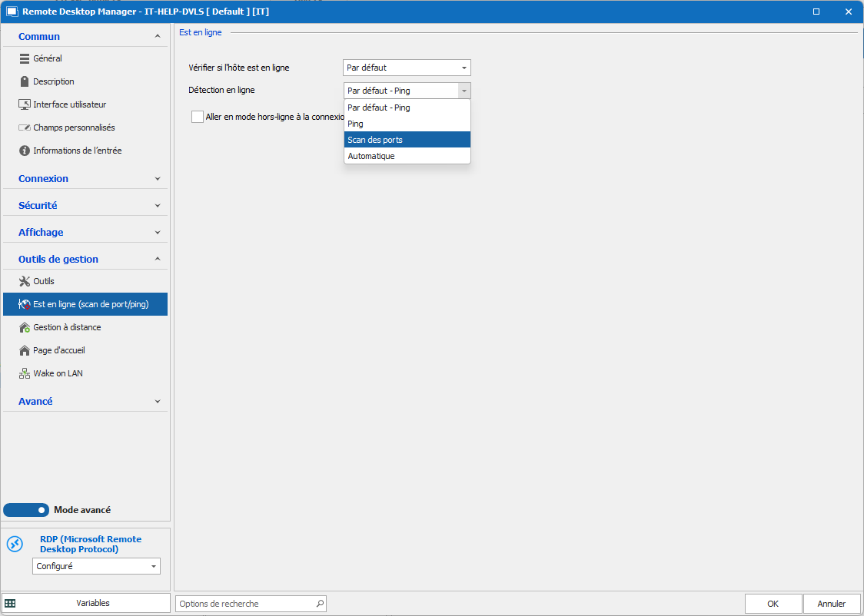This screenshot has width=864, height=616.
Task: Click the Page d'accueil house icon
Action: point(25,350)
